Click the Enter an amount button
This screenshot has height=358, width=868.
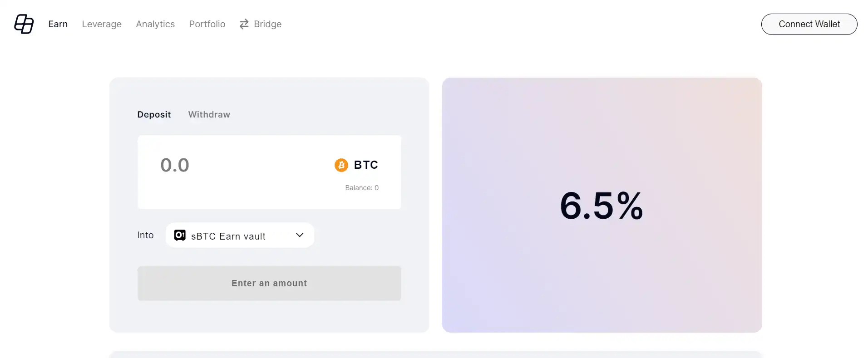269,283
